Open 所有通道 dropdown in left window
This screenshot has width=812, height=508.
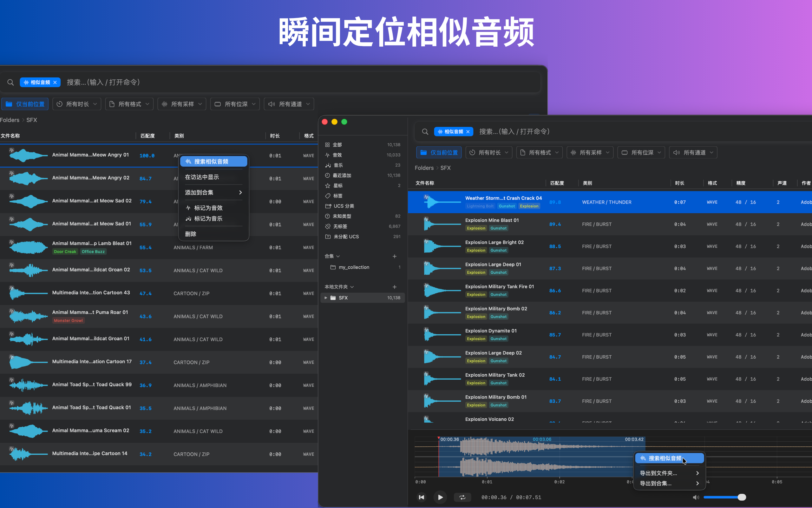click(289, 104)
